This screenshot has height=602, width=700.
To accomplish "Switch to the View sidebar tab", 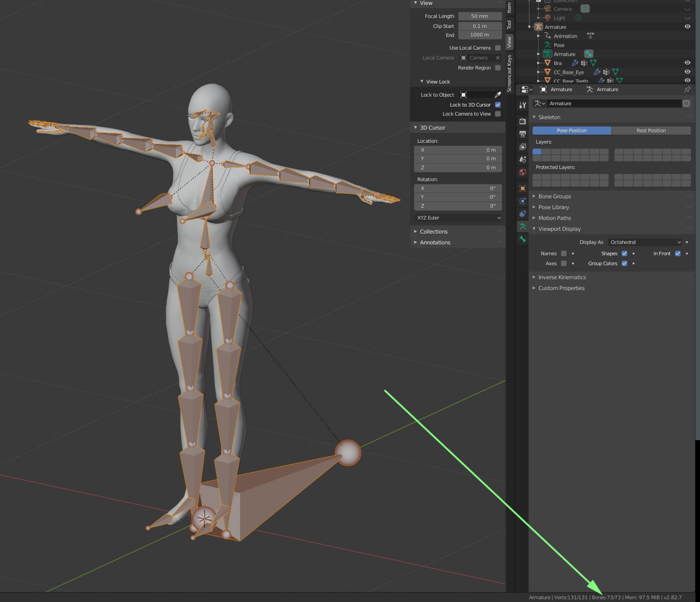I will [x=509, y=42].
